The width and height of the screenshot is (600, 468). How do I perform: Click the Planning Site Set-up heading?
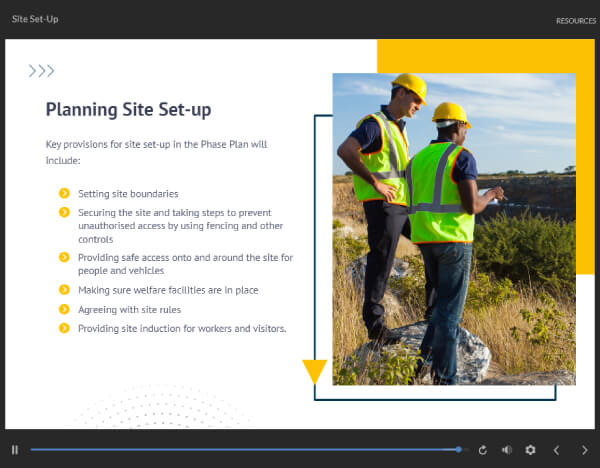click(129, 110)
